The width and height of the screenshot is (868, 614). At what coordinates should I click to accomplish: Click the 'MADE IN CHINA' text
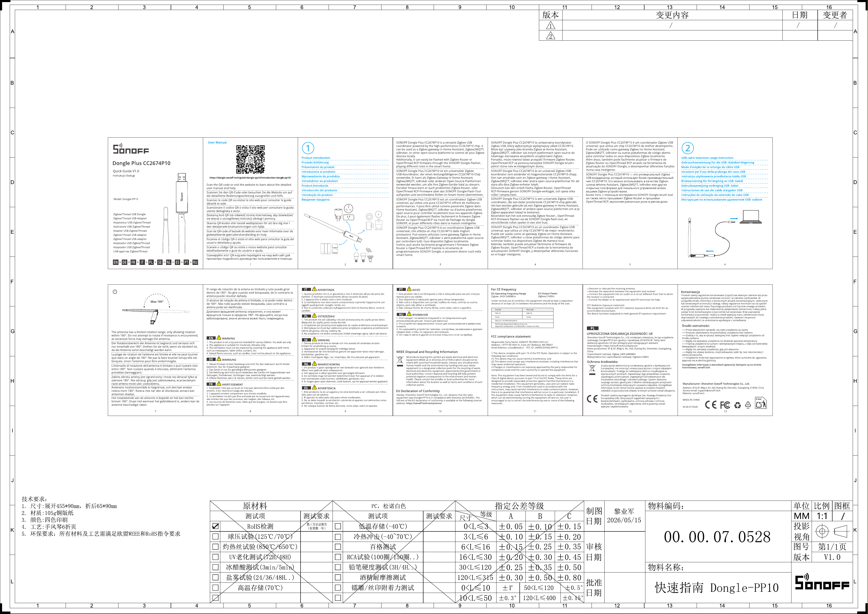691,400
